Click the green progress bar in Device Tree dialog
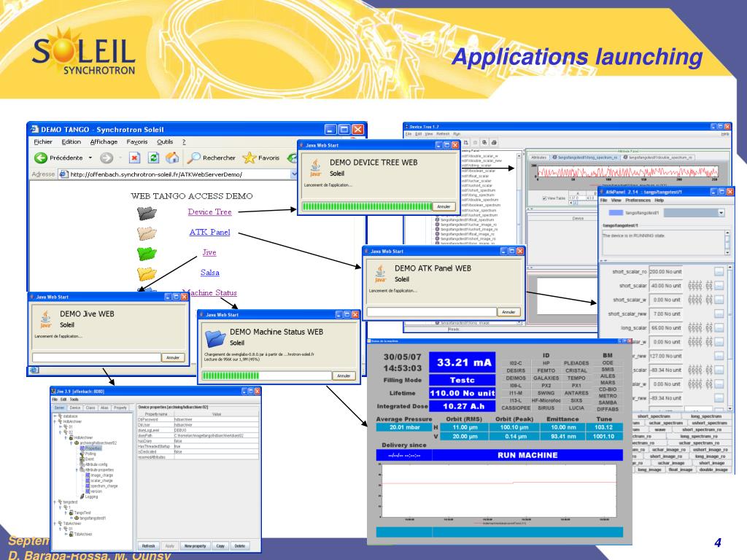The height and width of the screenshot is (560, 747). 367,206
